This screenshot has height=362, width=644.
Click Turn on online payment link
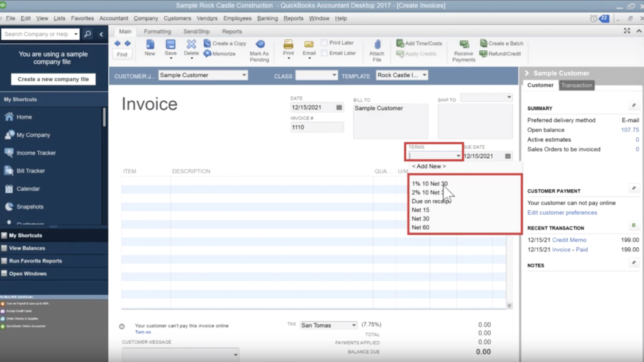143,332
